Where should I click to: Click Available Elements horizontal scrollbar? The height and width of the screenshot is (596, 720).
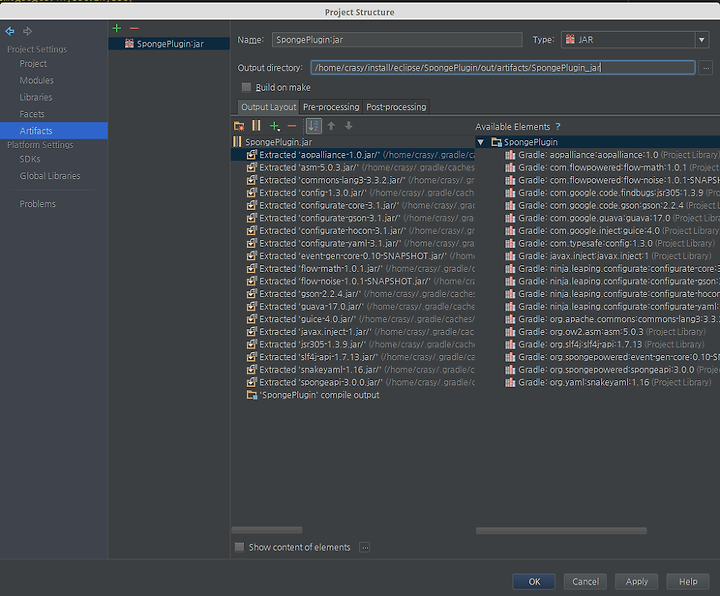[x=561, y=531]
